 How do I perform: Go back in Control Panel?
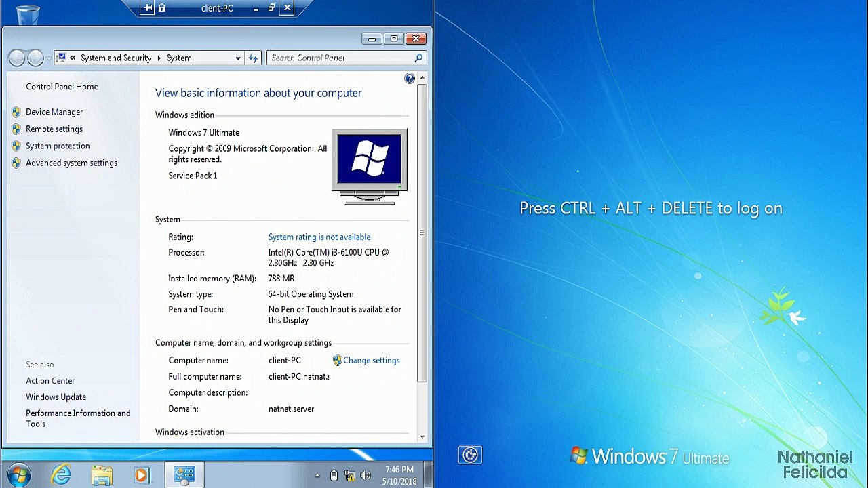pyautogui.click(x=17, y=58)
